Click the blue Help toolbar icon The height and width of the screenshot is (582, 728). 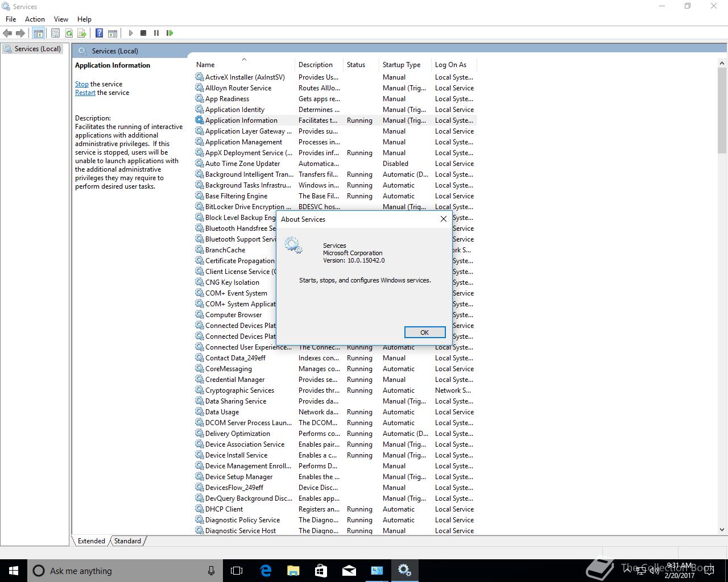[99, 33]
